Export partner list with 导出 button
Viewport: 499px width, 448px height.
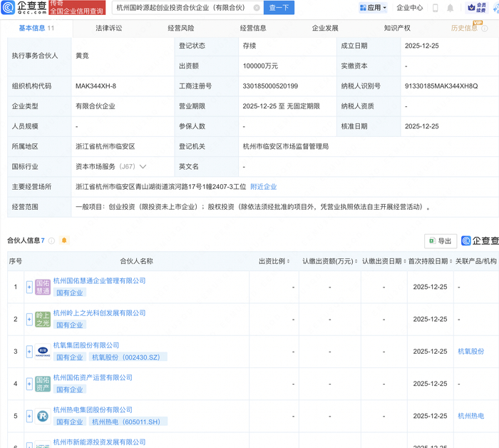440,241
